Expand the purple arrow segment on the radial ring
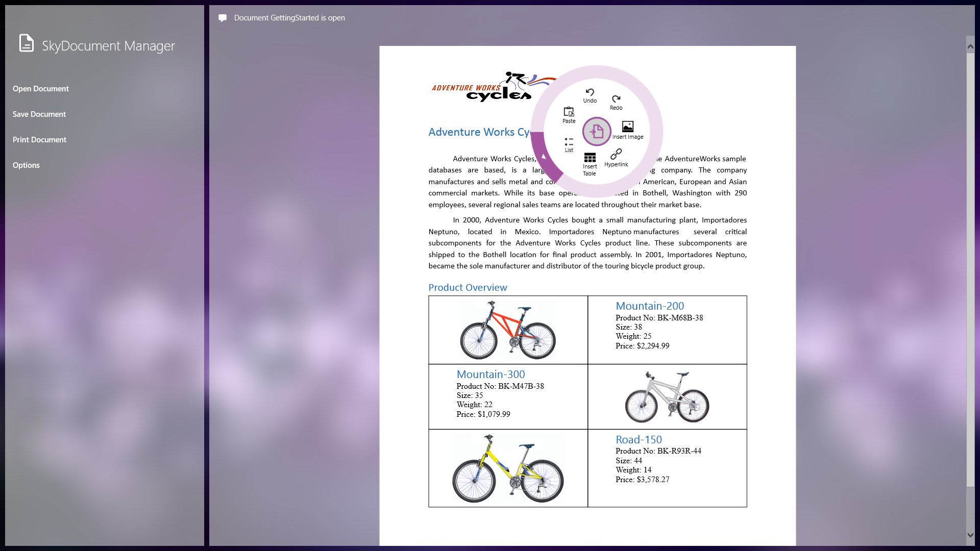The width and height of the screenshot is (980, 551). tap(544, 157)
